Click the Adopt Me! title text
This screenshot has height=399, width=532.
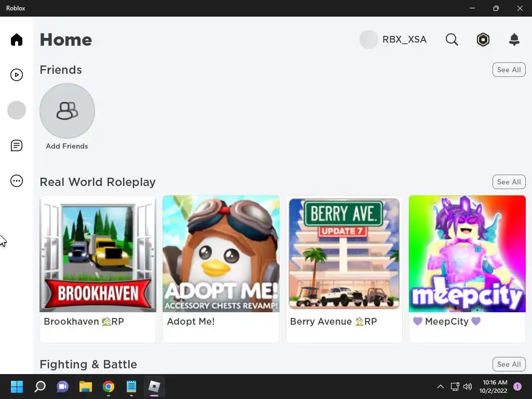click(x=191, y=322)
